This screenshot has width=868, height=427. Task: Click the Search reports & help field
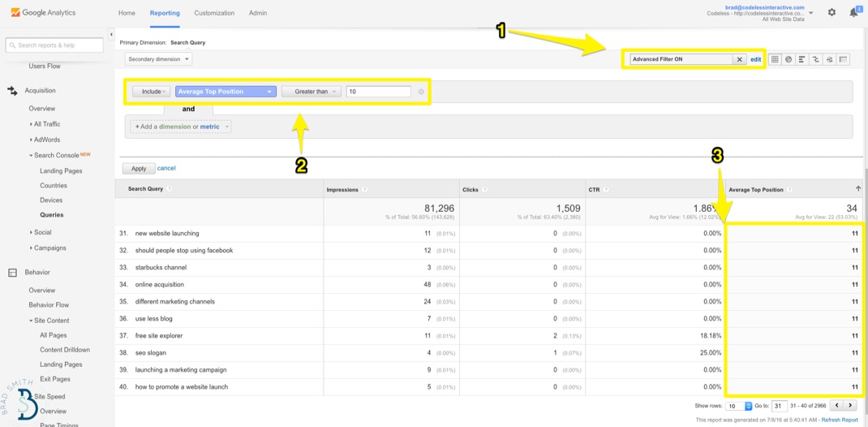tap(54, 45)
